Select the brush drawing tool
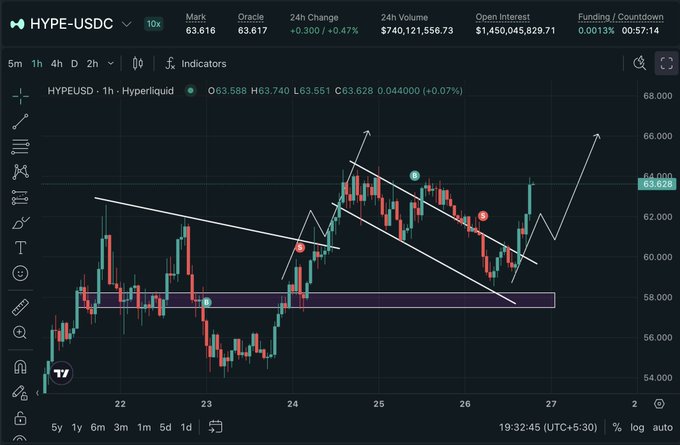The height and width of the screenshot is (445, 680). 20,223
